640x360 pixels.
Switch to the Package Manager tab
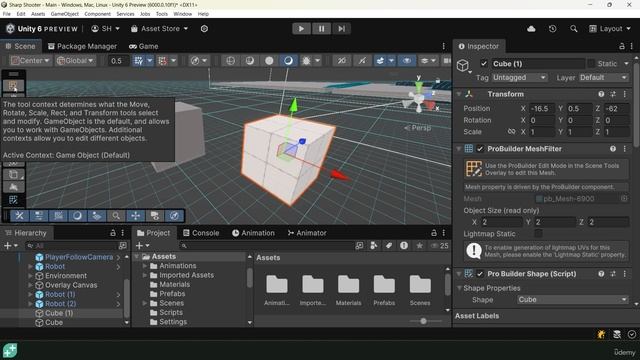pyautogui.click(x=82, y=46)
